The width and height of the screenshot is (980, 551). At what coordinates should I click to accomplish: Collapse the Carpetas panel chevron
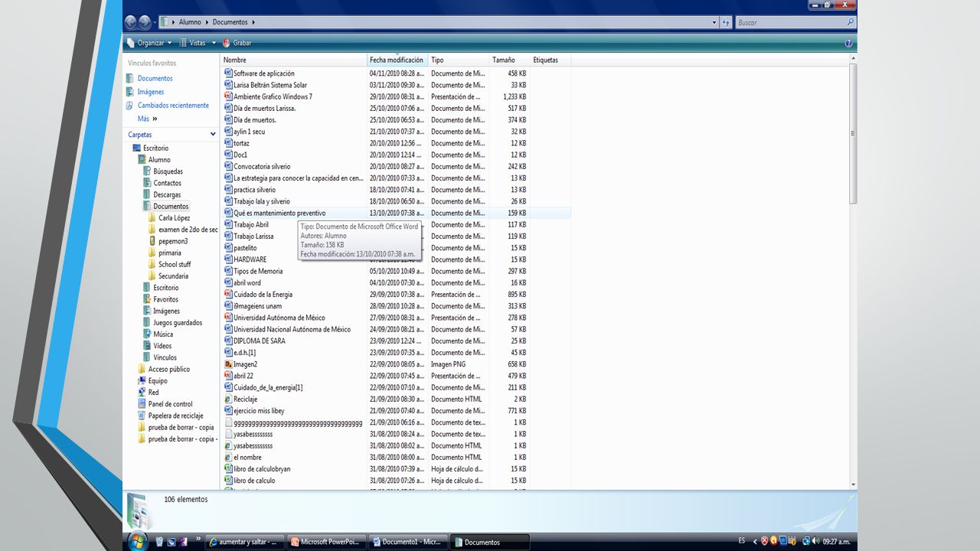point(213,135)
